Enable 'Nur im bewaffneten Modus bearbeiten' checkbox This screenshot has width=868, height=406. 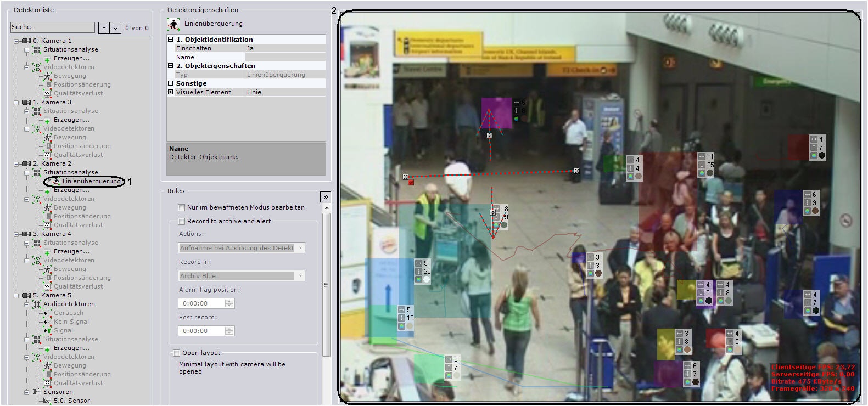[182, 208]
